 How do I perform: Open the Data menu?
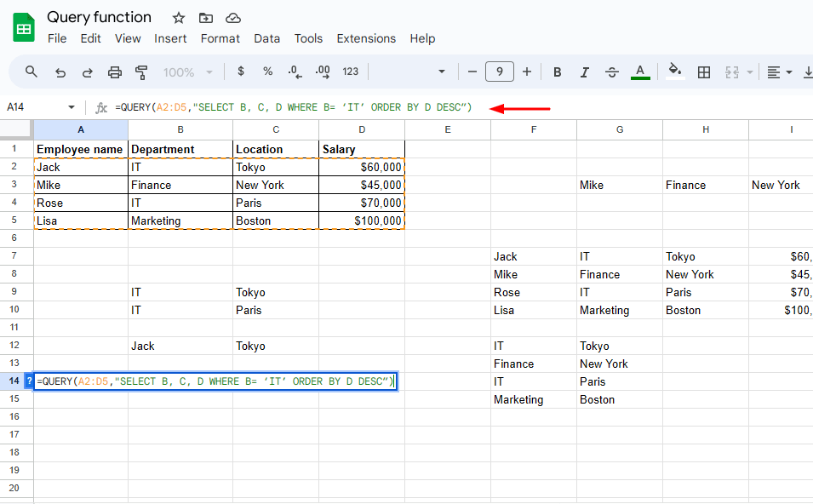click(x=266, y=38)
